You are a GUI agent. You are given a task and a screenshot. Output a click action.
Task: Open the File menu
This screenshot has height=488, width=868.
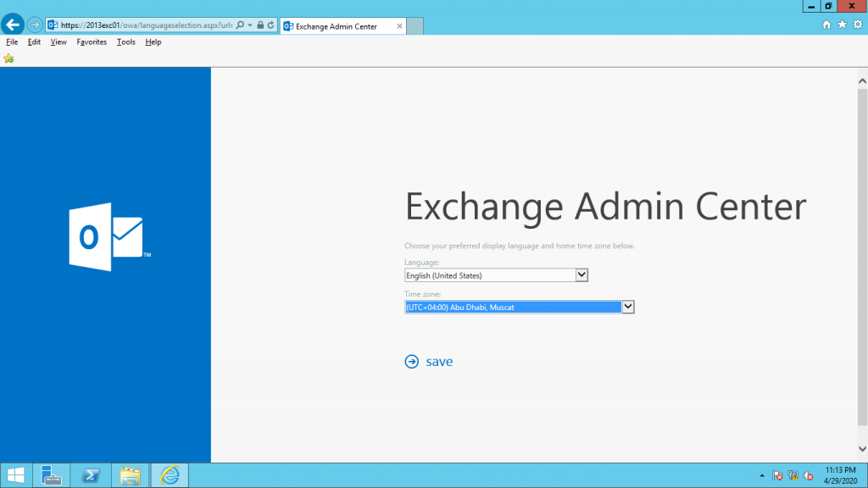12,42
